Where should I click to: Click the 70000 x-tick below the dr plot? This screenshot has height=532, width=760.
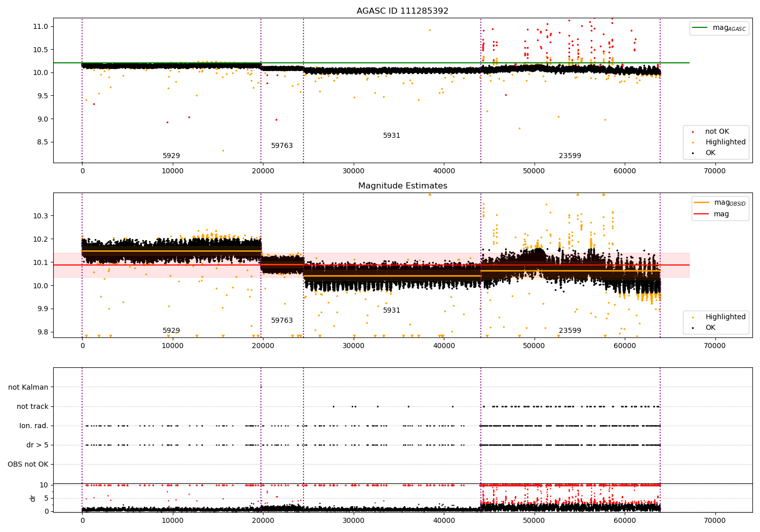tap(715, 520)
